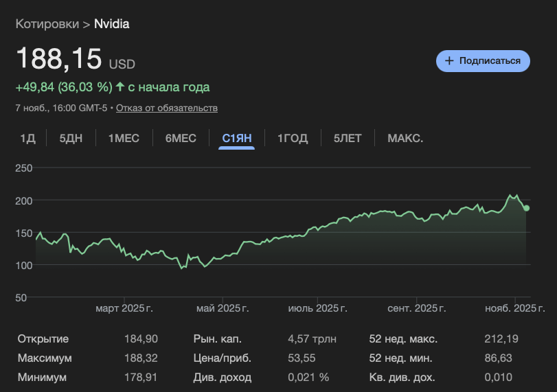Click the нояб. 2025 г. axis label

(515, 308)
